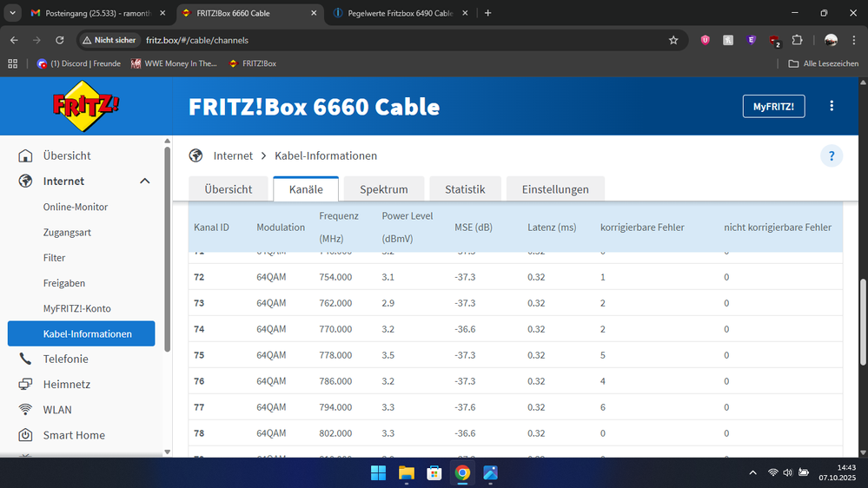Open Microsoft Store from taskbar

[x=434, y=473]
